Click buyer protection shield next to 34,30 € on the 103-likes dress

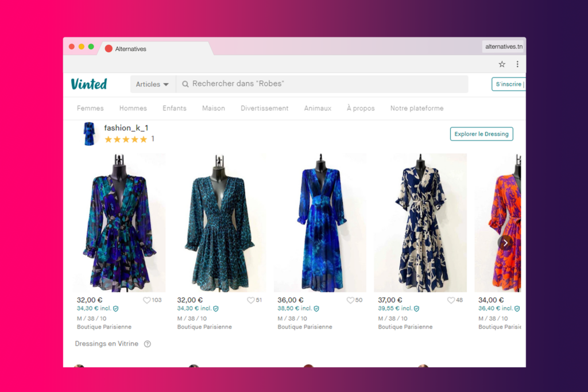click(x=116, y=308)
